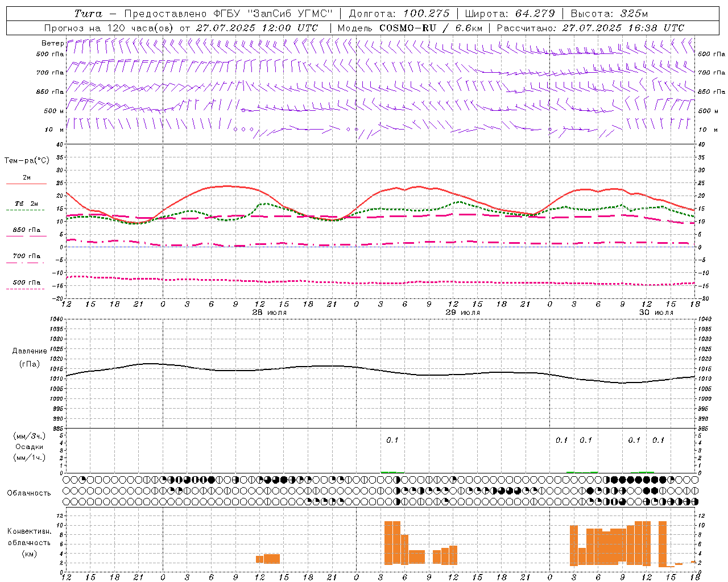
Task: Click the model name "COSMO-RU / 6.6км"
Action: 431,28
